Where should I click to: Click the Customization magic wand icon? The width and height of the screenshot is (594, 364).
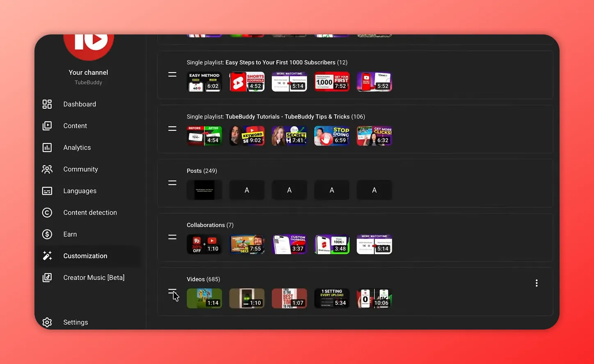pos(47,256)
